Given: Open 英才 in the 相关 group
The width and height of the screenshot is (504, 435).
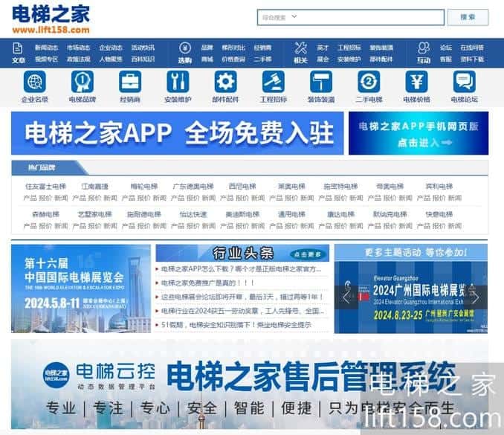Looking at the screenshot, I should tap(323, 48).
